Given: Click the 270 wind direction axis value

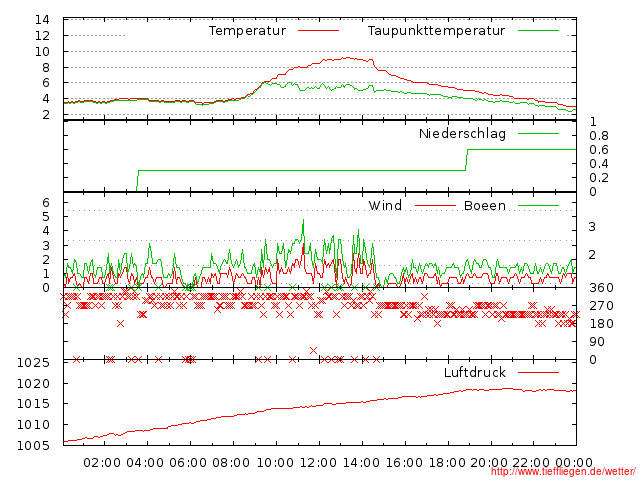Looking at the screenshot, I should tap(601, 306).
